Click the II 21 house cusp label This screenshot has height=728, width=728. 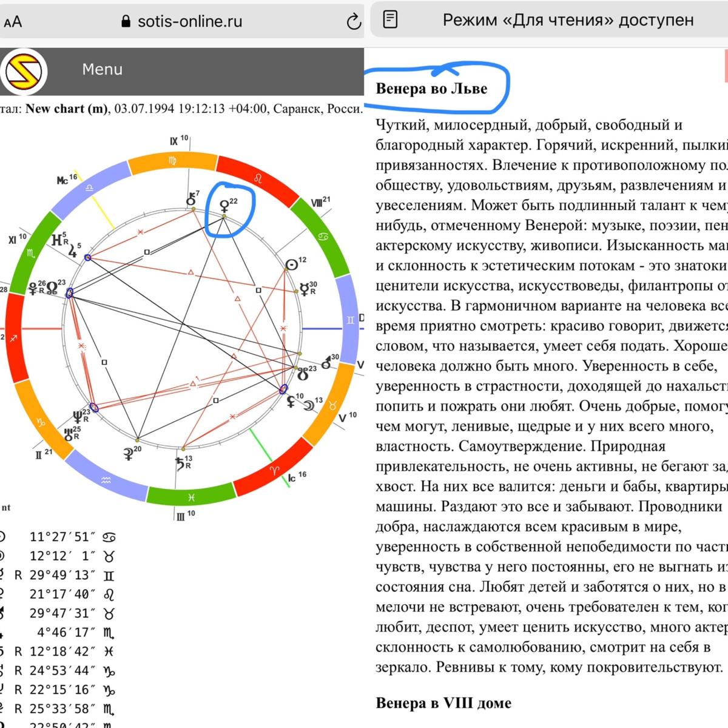click(44, 454)
